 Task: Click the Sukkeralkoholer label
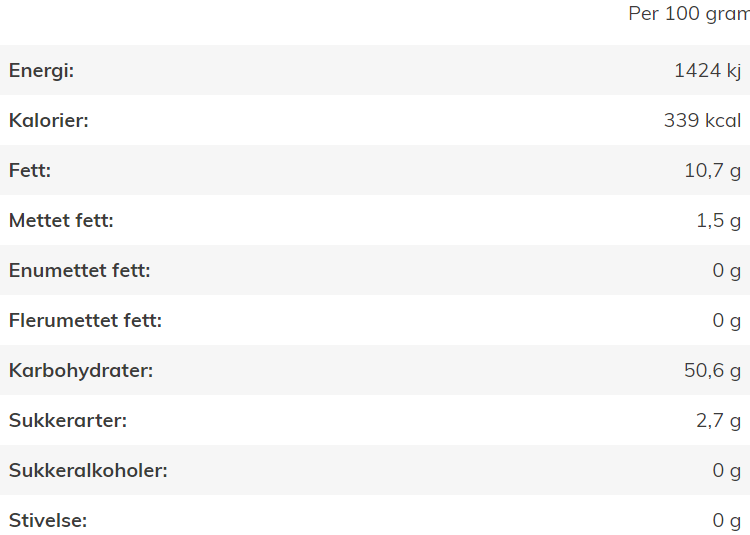click(x=88, y=470)
